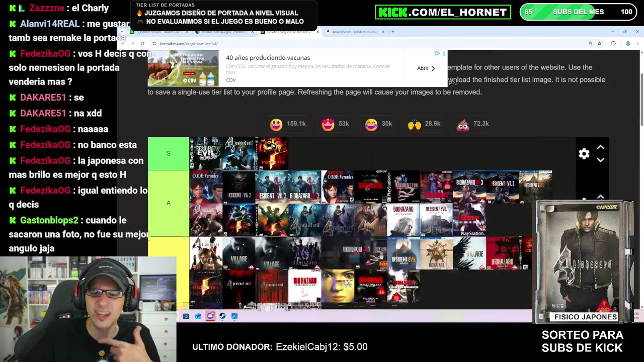Click the Abrir button on the ad
Image resolution: width=644 pixels, height=362 pixels.
coord(426,68)
